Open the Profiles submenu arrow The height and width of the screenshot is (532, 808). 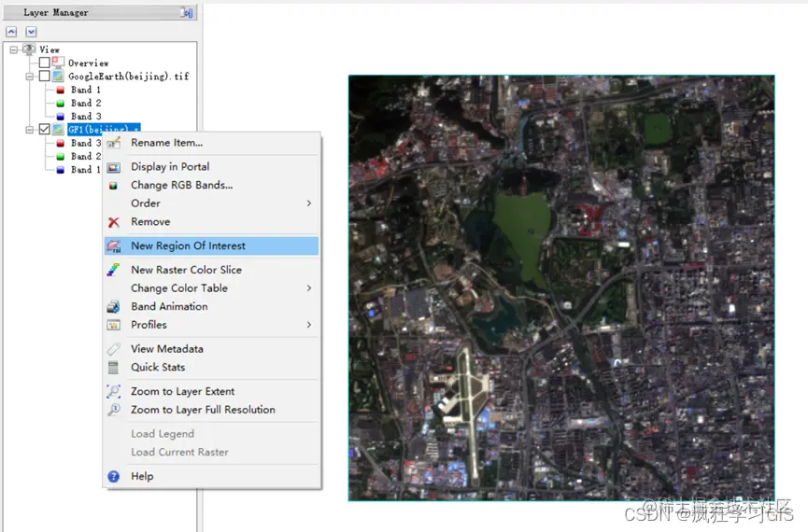308,325
